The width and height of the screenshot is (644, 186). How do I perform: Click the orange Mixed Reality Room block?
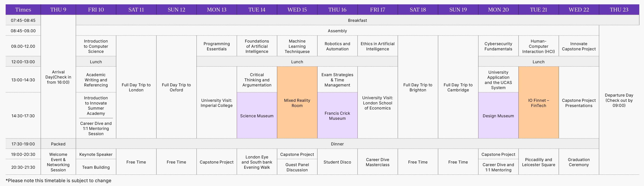click(x=297, y=103)
